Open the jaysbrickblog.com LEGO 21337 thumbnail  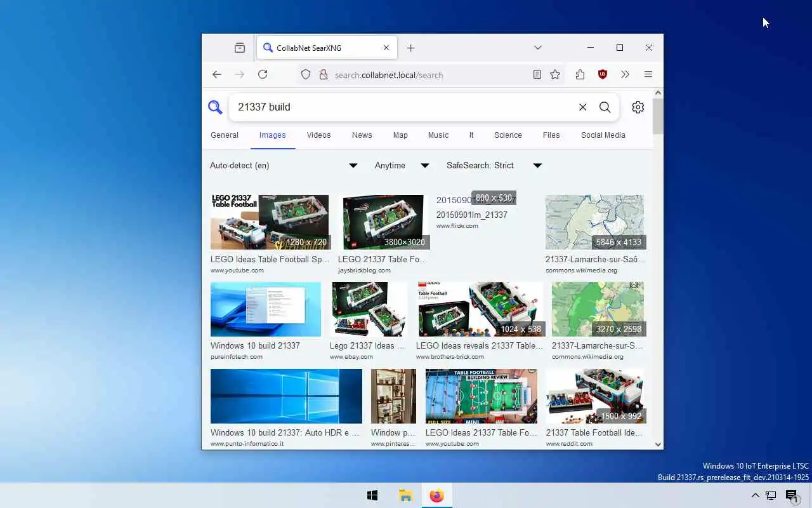click(383, 222)
